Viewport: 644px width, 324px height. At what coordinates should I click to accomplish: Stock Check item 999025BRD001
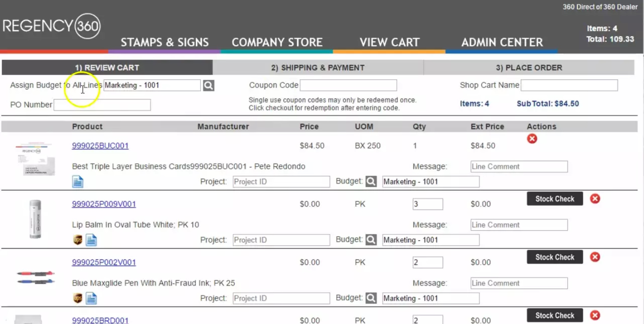[x=555, y=315]
